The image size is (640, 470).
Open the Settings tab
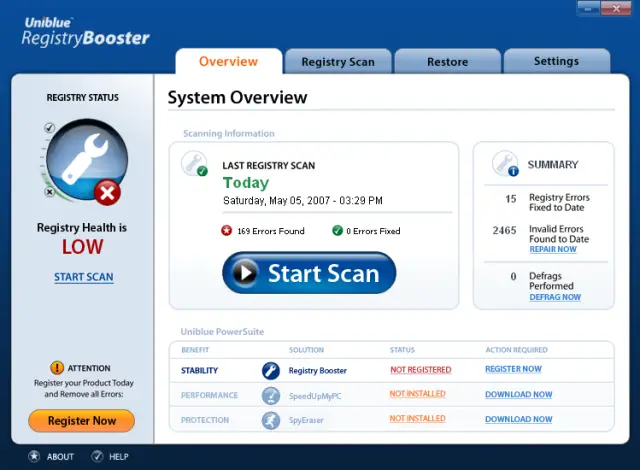click(x=557, y=61)
